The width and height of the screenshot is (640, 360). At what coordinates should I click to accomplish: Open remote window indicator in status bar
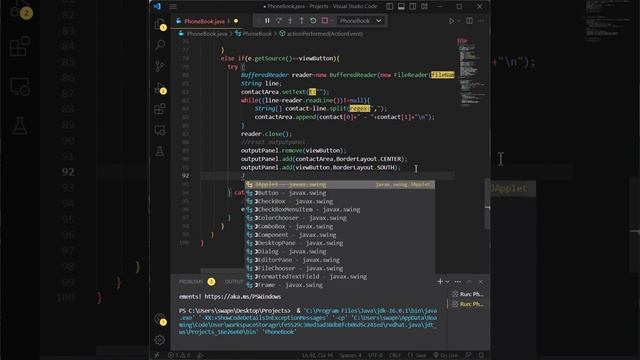(x=157, y=356)
